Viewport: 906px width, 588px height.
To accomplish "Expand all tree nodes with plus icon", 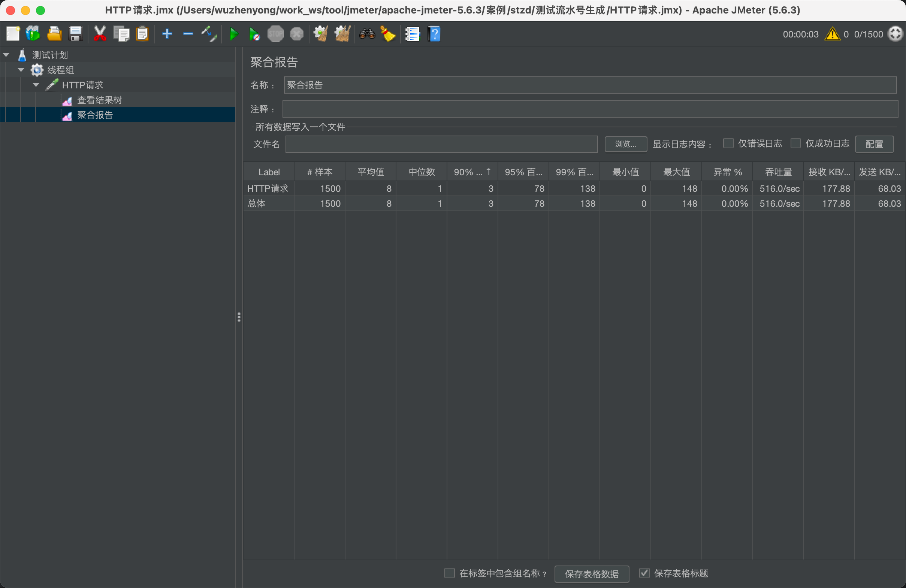I will [x=167, y=34].
